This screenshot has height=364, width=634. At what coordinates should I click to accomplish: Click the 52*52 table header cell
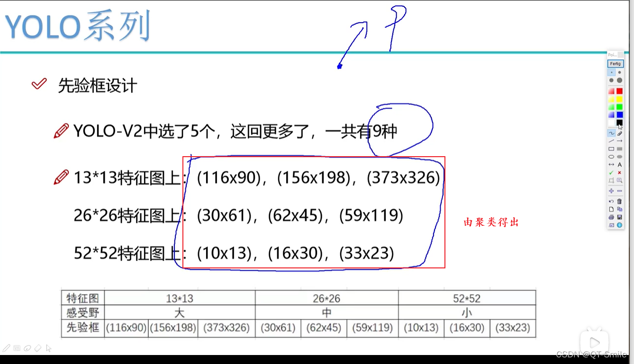point(467,298)
